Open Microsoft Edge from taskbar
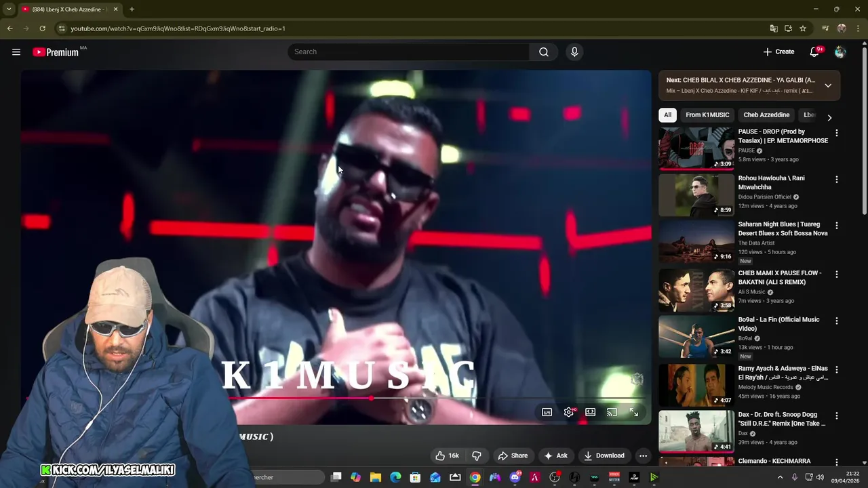 click(x=395, y=477)
